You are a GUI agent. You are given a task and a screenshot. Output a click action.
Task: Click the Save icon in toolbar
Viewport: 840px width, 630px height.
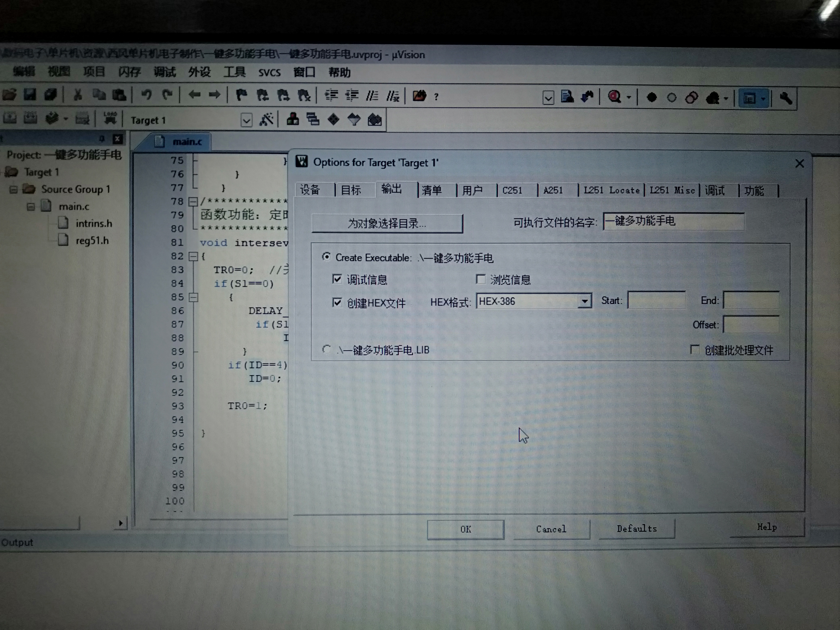30,94
